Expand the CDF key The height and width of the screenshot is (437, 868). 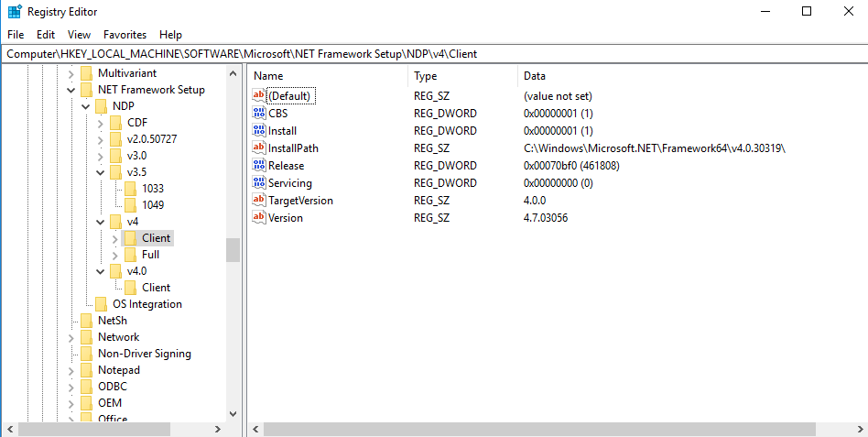click(x=100, y=123)
